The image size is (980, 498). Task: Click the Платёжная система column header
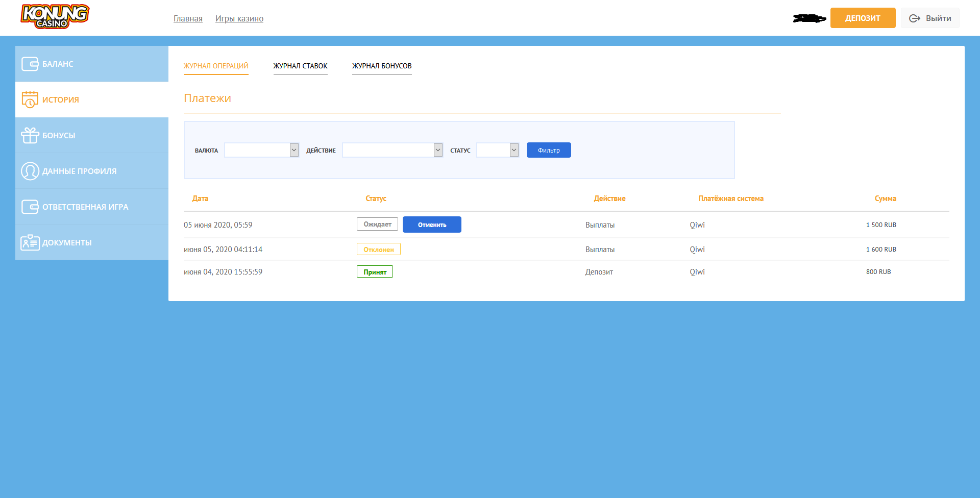coord(731,198)
